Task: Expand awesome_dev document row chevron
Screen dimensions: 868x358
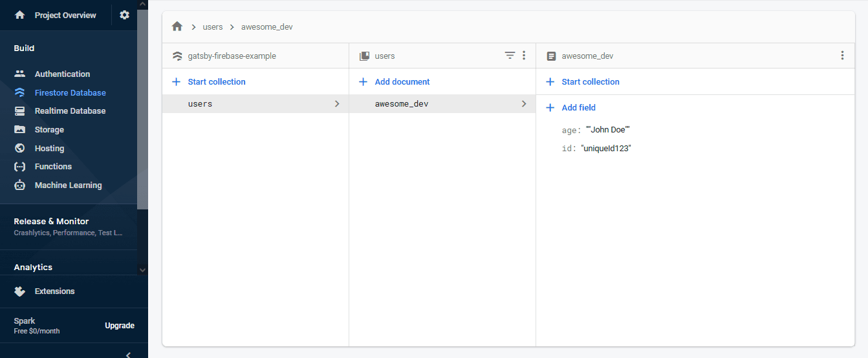Action: (x=524, y=103)
